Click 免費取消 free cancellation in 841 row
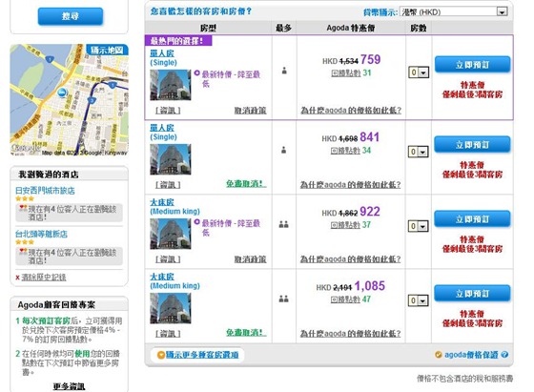534x392 pixels. pyautogui.click(x=246, y=184)
